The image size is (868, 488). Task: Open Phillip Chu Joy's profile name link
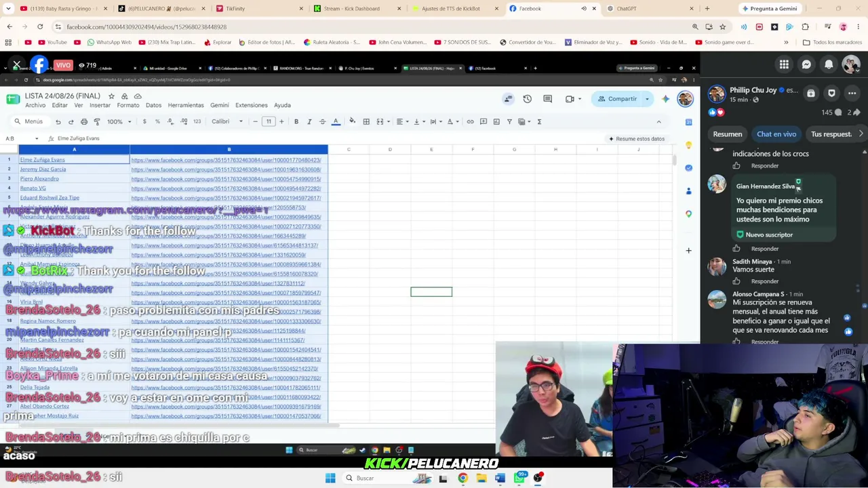tap(753, 90)
